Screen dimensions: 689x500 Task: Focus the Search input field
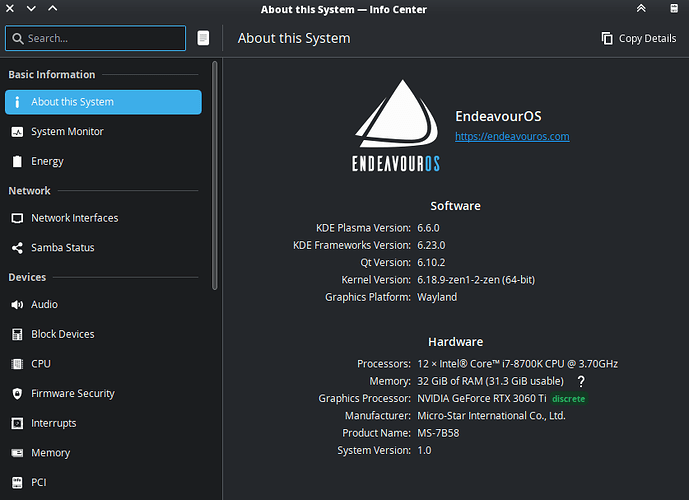95,38
